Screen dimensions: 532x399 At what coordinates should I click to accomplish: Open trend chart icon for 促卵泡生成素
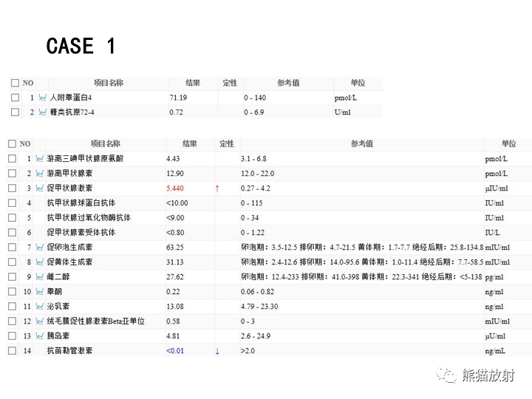pos(40,247)
